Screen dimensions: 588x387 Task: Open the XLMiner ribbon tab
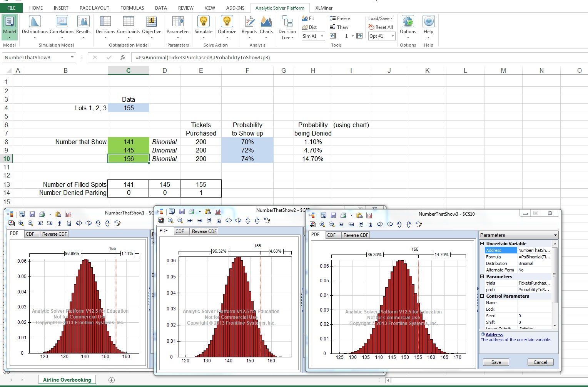click(324, 8)
